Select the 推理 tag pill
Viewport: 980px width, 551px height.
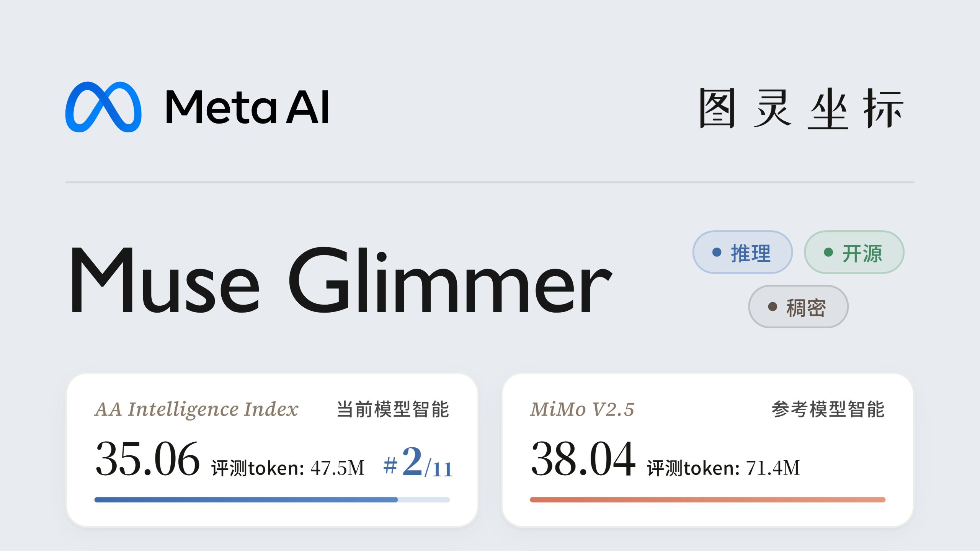pos(742,252)
